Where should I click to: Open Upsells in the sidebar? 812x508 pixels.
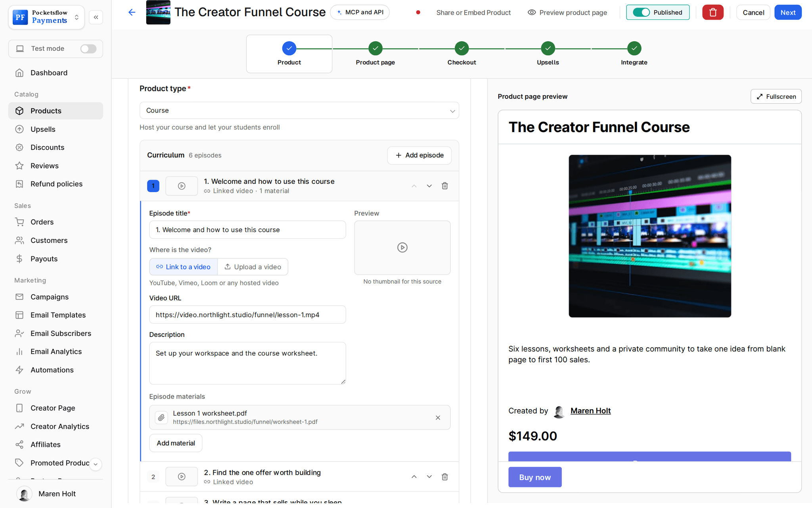tap(56, 129)
